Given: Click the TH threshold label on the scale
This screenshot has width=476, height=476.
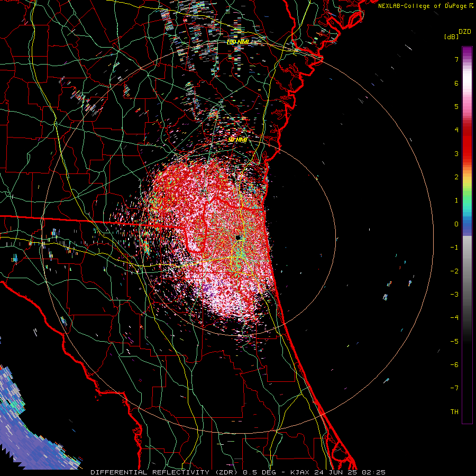Looking at the screenshot, I should pyautogui.click(x=454, y=412).
